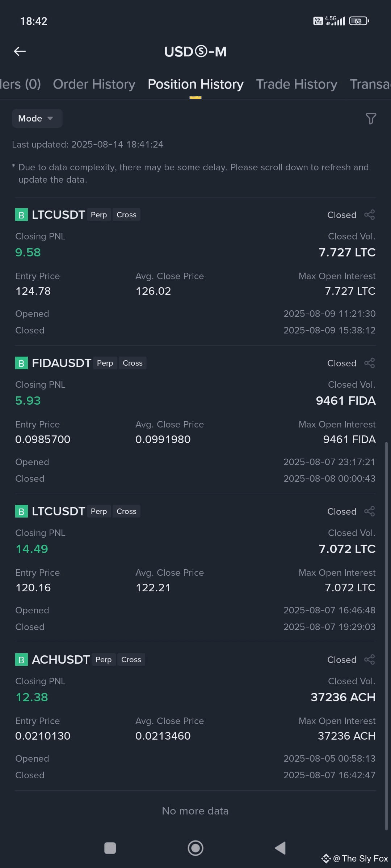Open the FIDAUSDT pair name
The height and width of the screenshot is (868, 391).
click(x=62, y=363)
